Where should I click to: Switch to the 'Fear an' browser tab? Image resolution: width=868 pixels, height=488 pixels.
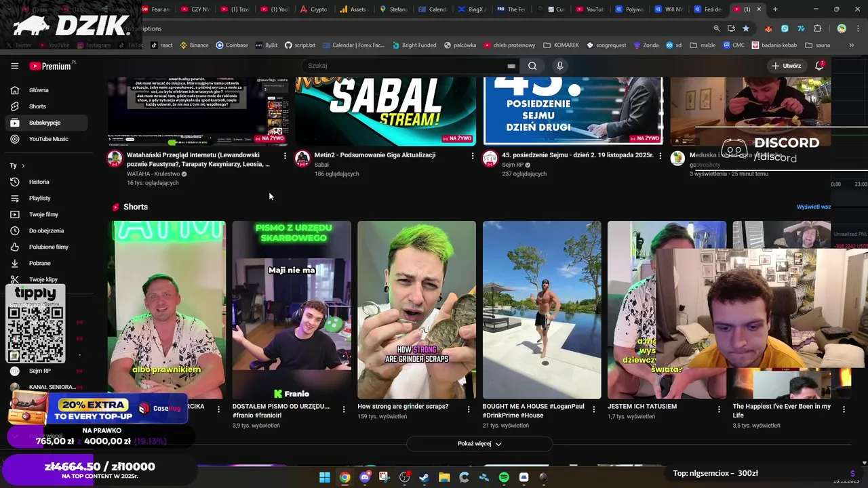point(157,9)
